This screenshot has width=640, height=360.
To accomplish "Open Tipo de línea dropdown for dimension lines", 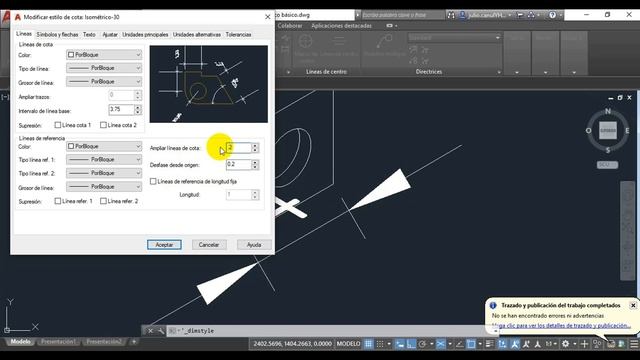I will click(x=104, y=68).
